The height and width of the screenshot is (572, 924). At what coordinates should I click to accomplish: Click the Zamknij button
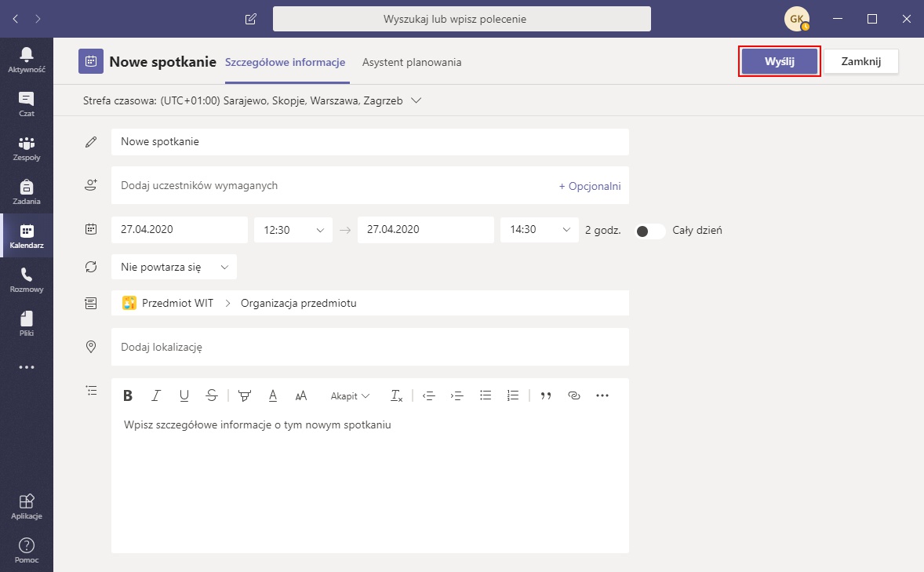(x=861, y=61)
